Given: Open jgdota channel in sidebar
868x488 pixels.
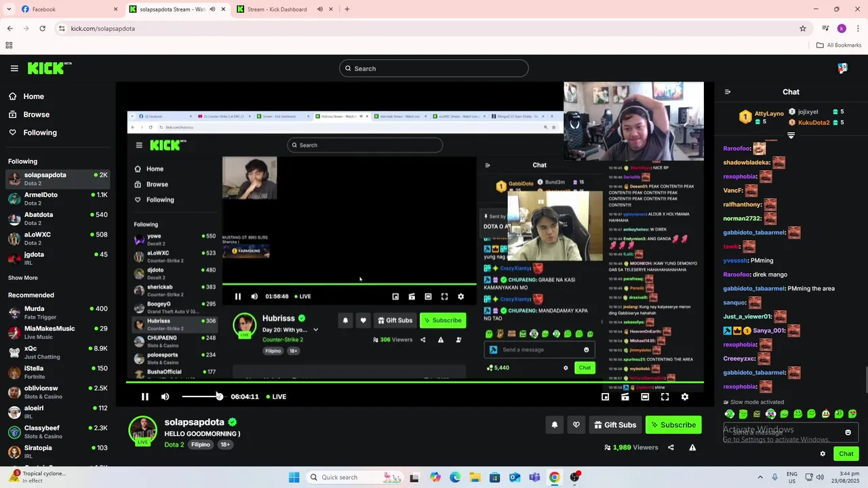Looking at the screenshot, I should tap(58, 258).
